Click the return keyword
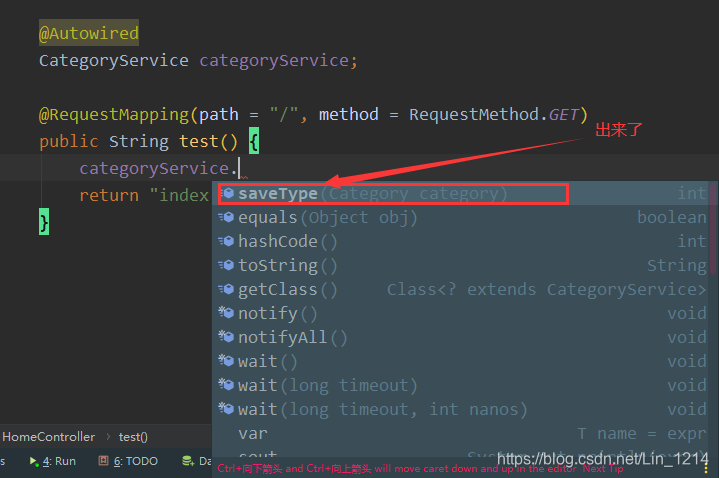This screenshot has width=719, height=478. [109, 195]
